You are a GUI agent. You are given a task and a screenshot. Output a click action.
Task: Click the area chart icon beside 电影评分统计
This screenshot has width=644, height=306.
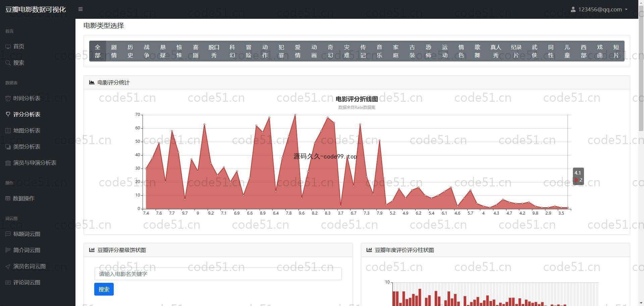click(92, 82)
